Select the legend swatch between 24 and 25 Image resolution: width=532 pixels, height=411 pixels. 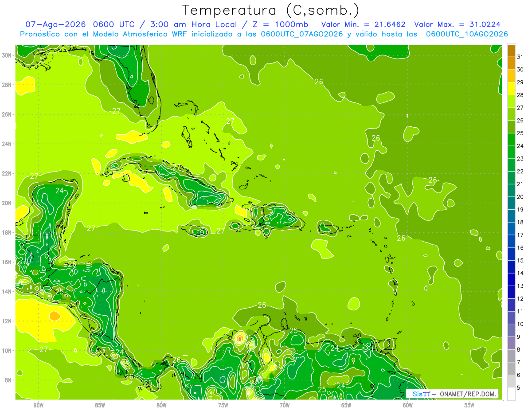point(511,140)
